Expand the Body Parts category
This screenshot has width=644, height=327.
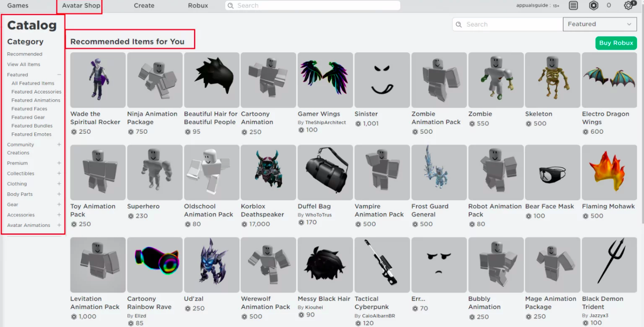tap(59, 194)
